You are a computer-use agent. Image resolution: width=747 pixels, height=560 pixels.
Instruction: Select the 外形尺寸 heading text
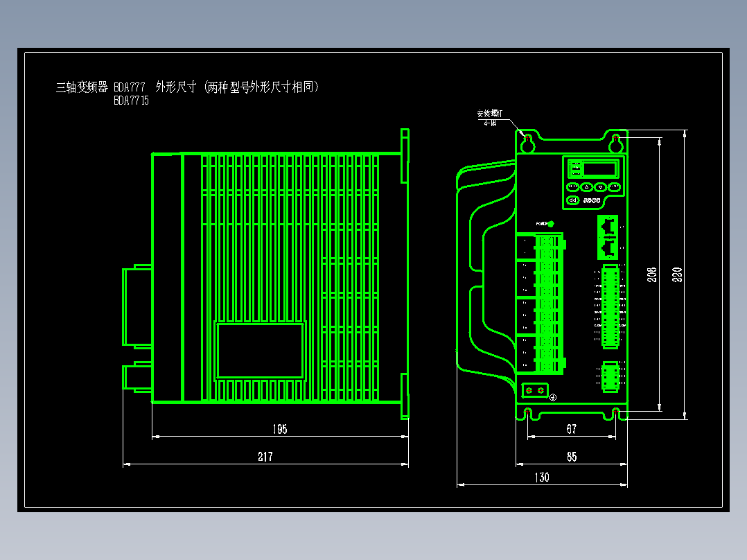click(176, 87)
